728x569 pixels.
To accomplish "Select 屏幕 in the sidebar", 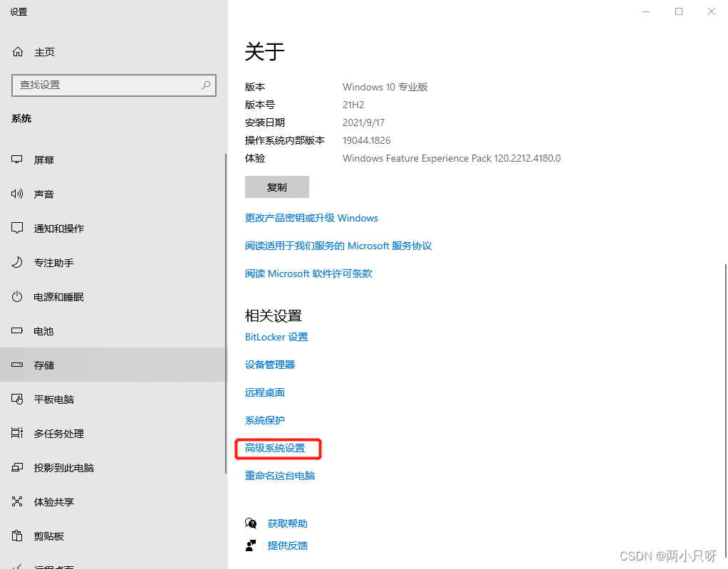I will (x=113, y=160).
